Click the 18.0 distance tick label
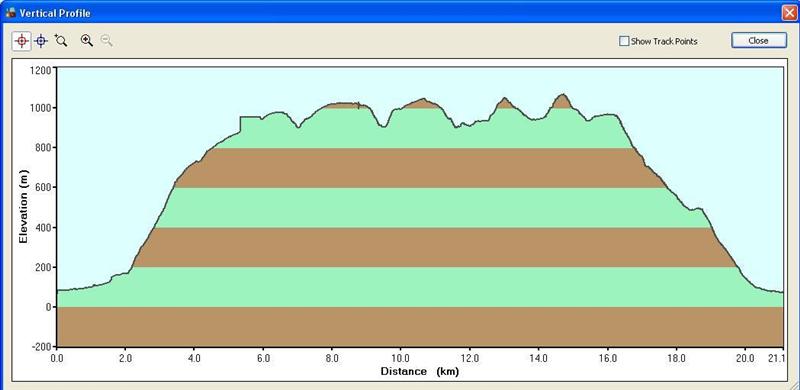 pyautogui.click(x=676, y=358)
